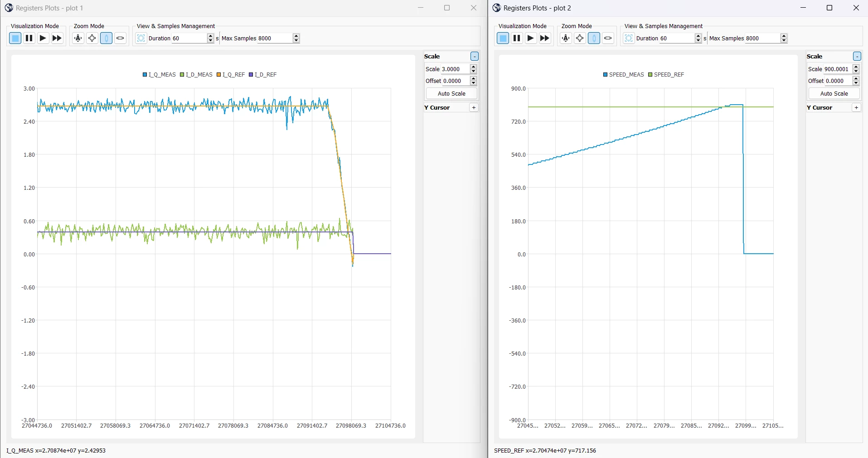The height and width of the screenshot is (458, 868).
Task: Toggle I_Q_MEAS legend entry in plot 1
Action: click(159, 75)
